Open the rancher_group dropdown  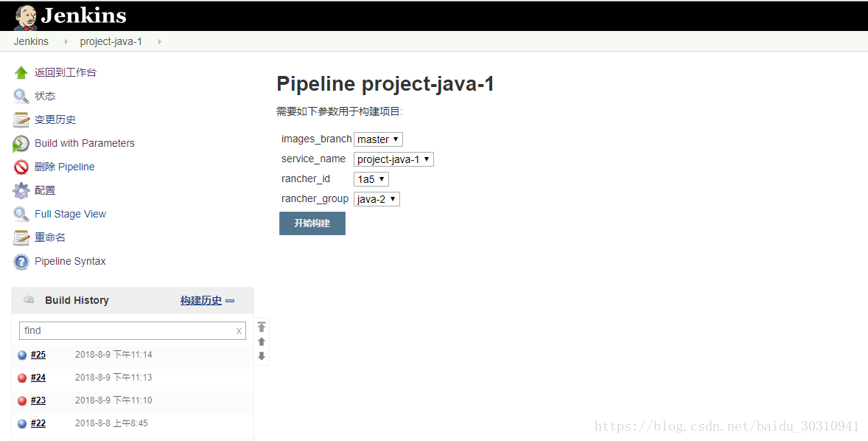coord(377,199)
